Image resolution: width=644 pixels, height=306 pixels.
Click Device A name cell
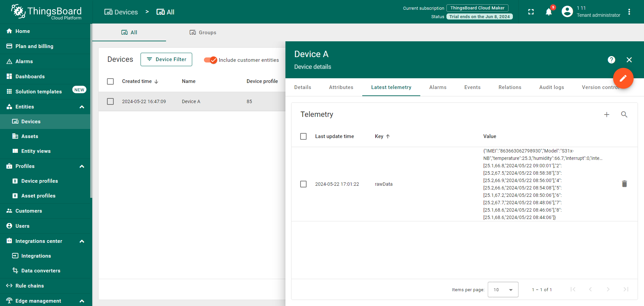coord(191,101)
